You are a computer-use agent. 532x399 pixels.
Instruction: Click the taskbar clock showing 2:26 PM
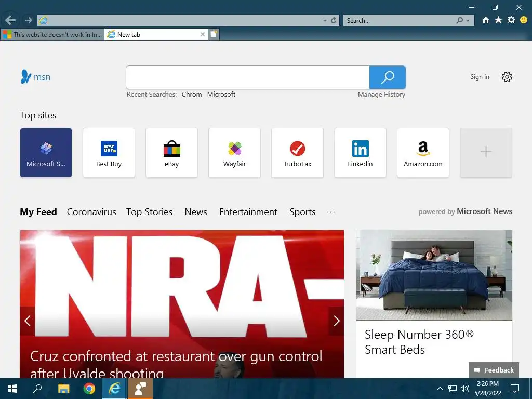tap(487, 389)
